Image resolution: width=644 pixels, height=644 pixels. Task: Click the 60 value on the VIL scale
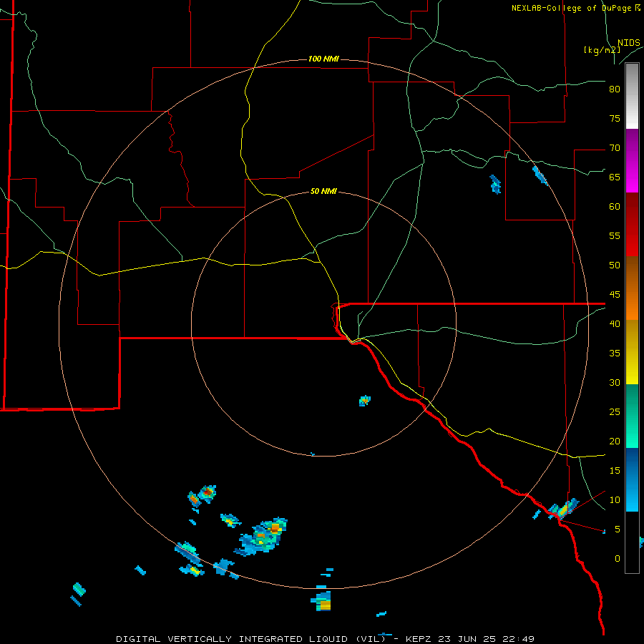click(x=615, y=207)
